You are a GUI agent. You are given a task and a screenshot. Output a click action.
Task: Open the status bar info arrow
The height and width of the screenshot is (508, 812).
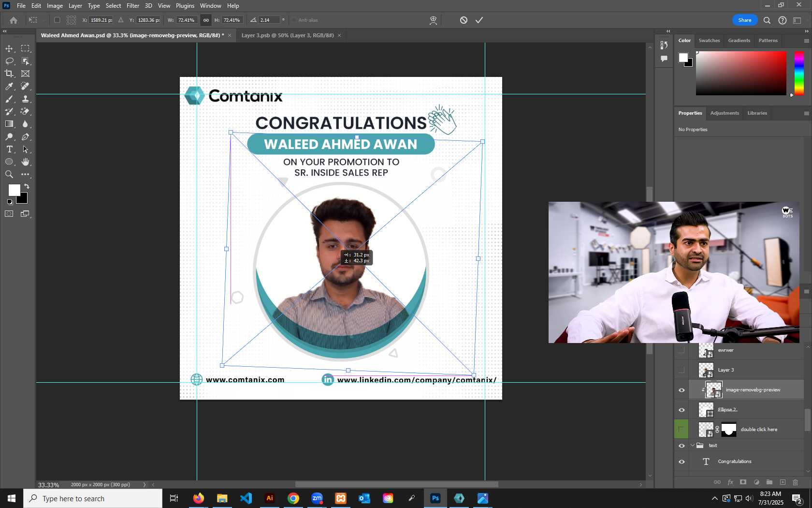[x=144, y=484]
